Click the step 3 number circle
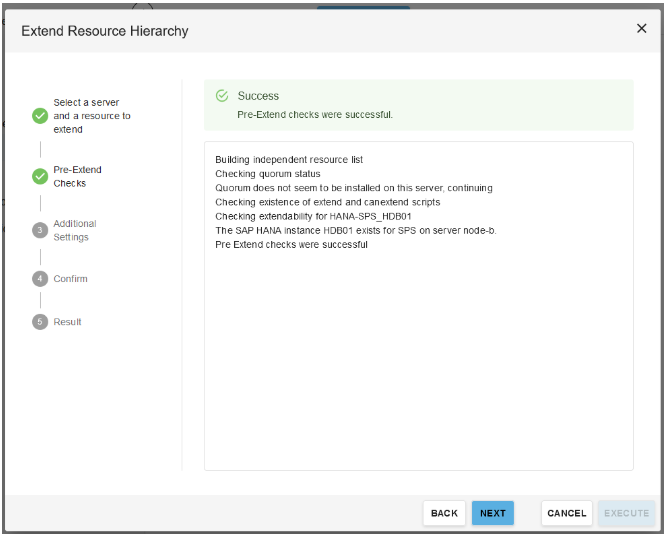664x535 pixels. pyautogui.click(x=40, y=230)
